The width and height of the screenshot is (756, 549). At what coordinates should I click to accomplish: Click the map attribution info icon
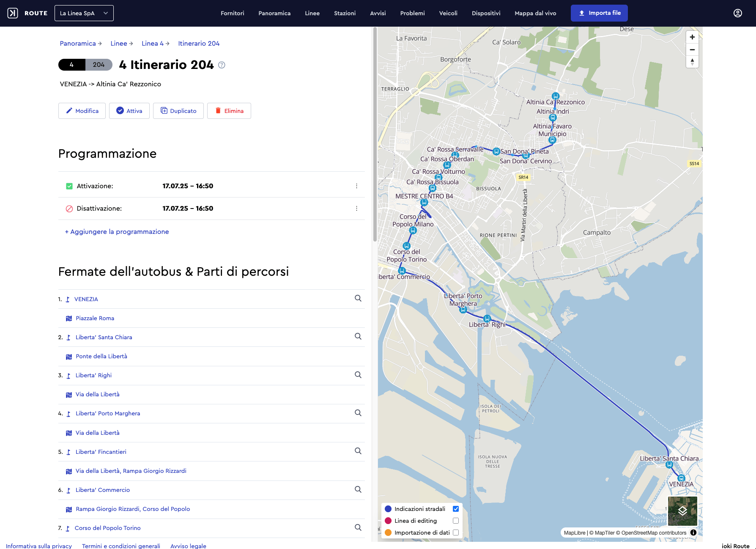click(693, 533)
